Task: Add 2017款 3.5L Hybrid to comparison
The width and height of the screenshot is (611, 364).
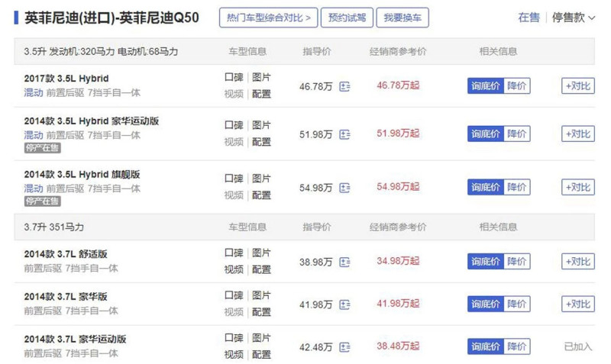Action: [x=578, y=86]
